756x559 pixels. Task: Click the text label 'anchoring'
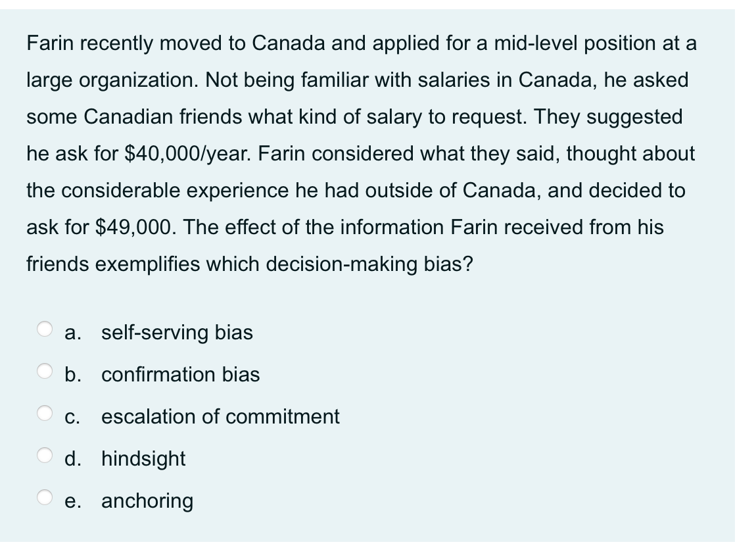pyautogui.click(x=147, y=501)
